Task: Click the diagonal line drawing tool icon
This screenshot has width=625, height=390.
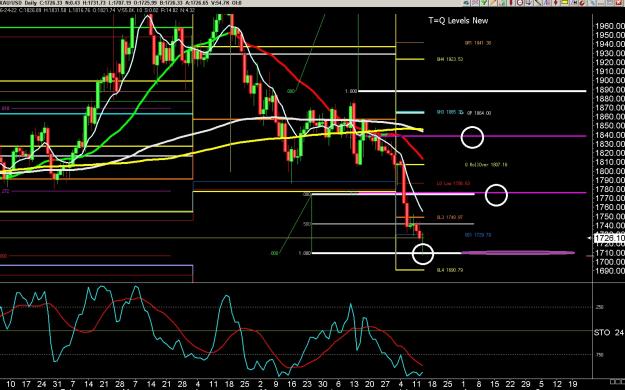Action: (x=538, y=2)
